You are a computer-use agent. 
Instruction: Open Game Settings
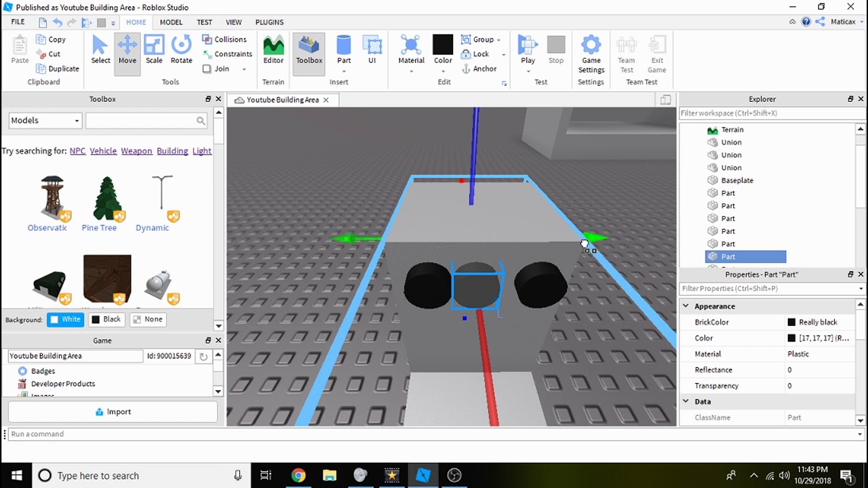[591, 54]
